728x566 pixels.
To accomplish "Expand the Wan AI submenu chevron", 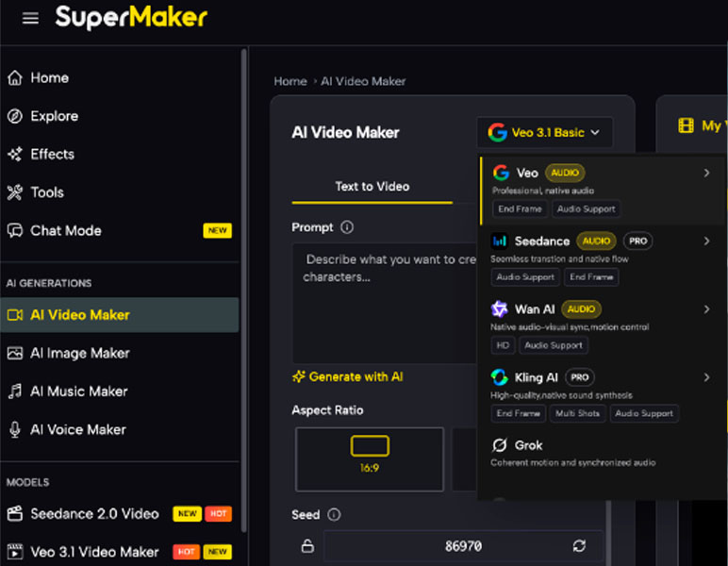I will pyautogui.click(x=706, y=308).
